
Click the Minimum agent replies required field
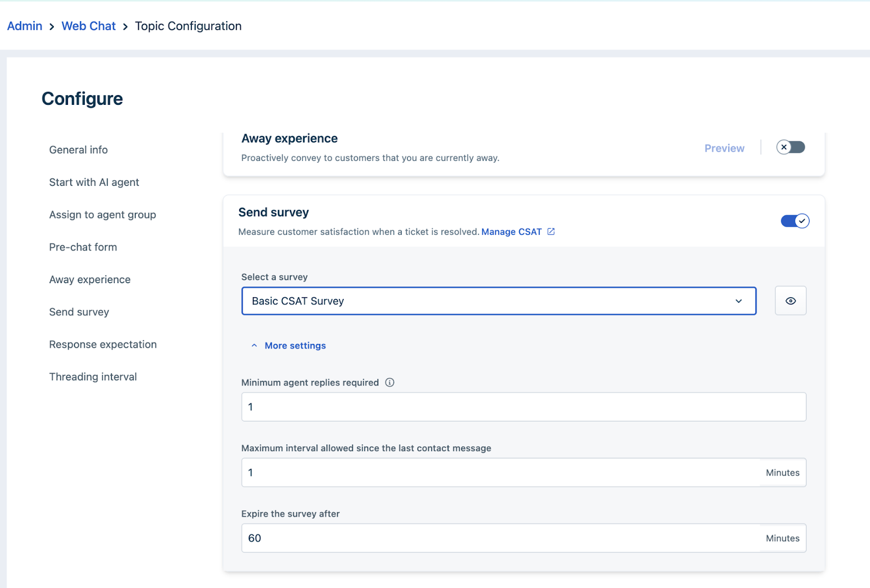point(523,407)
